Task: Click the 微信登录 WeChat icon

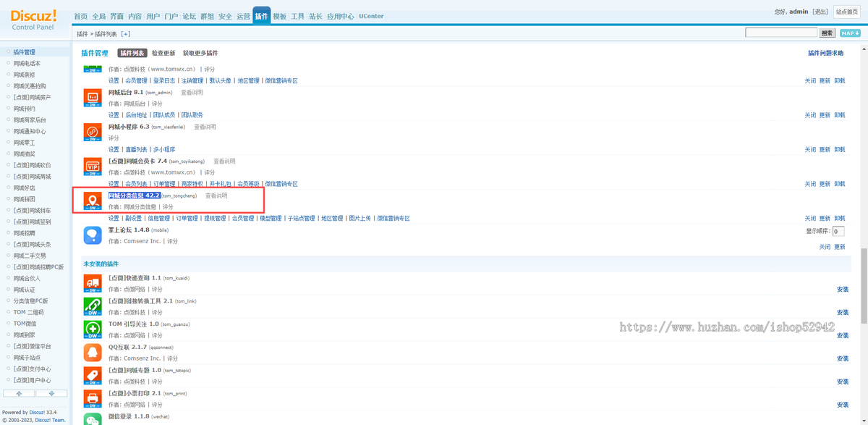Action: click(93, 419)
